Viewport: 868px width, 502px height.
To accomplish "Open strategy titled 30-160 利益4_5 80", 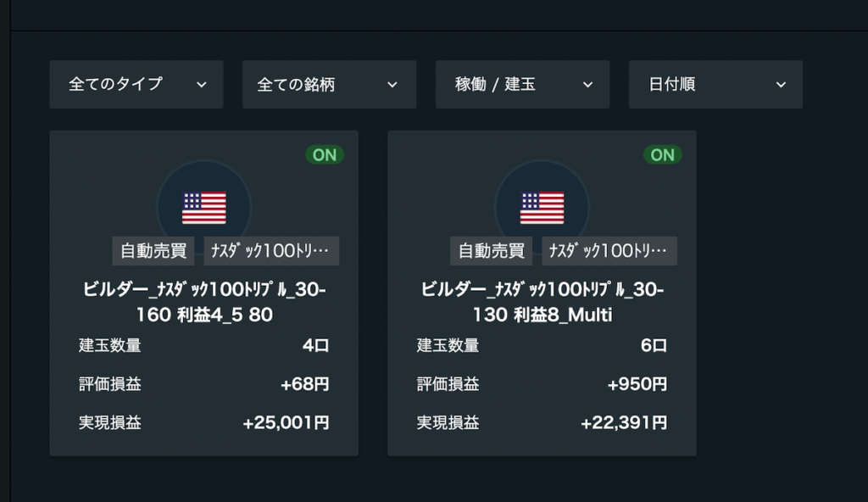I will click(x=204, y=302).
